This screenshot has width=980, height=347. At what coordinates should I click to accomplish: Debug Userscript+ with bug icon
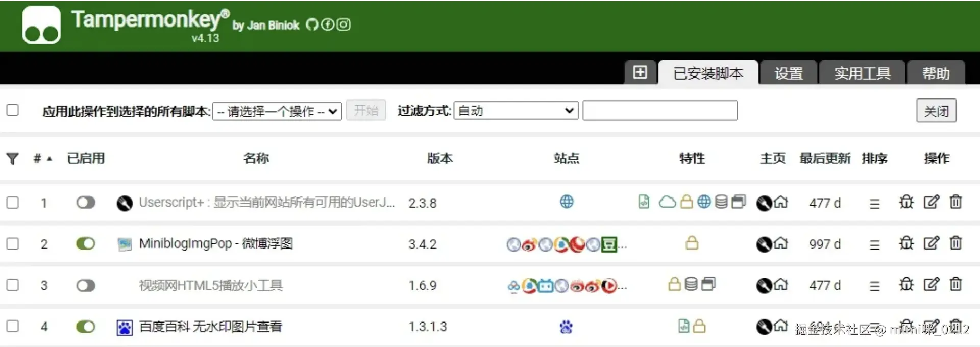click(906, 202)
